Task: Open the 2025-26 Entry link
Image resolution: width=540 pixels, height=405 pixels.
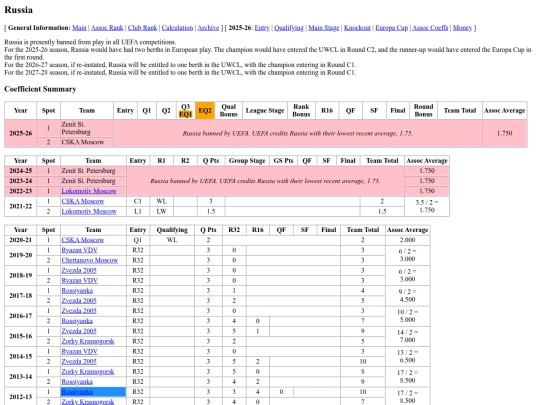Action: click(x=262, y=28)
